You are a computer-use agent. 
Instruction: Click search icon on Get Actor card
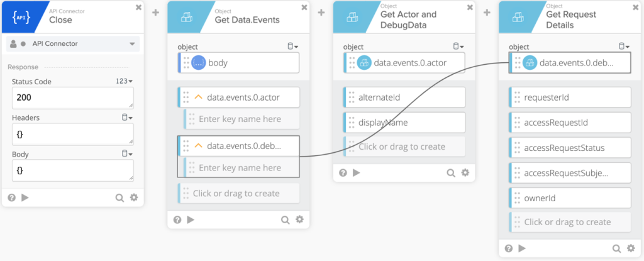tap(451, 173)
